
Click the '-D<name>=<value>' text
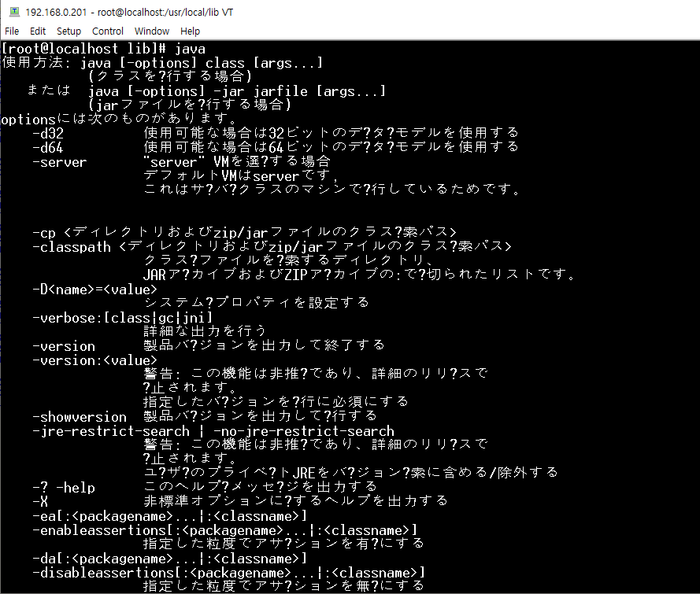point(94,290)
